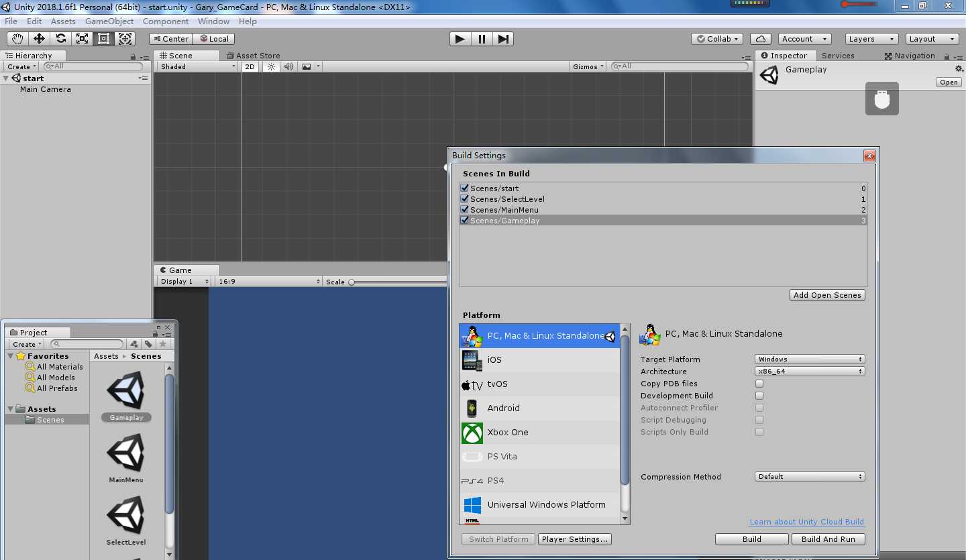The height and width of the screenshot is (560, 966).
Task: Select the Move tool
Action: (x=39, y=39)
